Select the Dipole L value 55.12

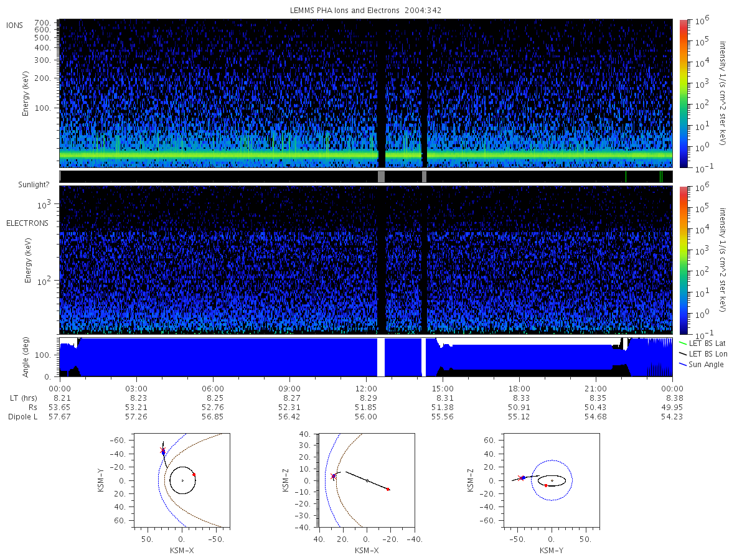coord(519,416)
